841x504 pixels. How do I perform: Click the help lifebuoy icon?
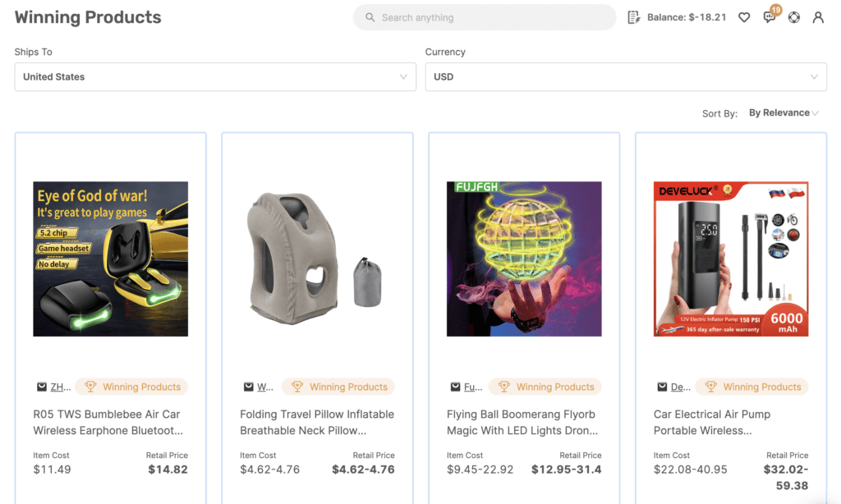pyautogui.click(x=793, y=17)
